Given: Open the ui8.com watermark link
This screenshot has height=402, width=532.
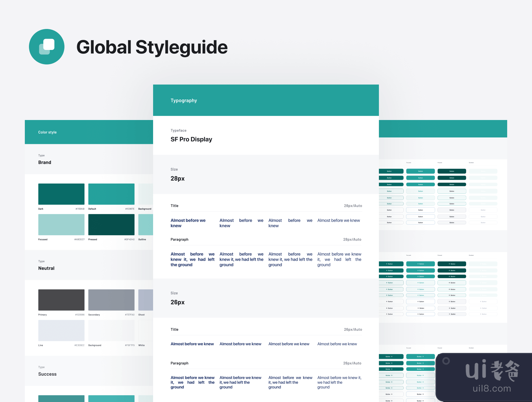Looking at the screenshot, I should 492,388.
